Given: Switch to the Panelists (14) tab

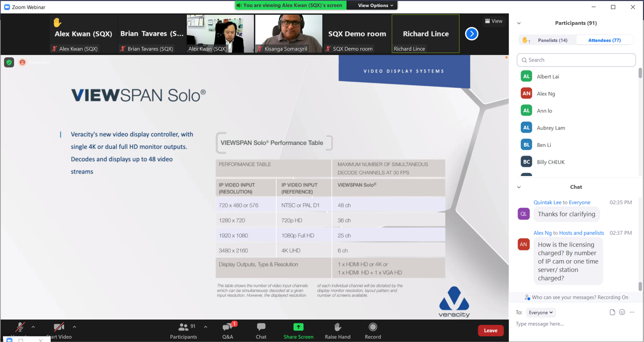Looking at the screenshot, I should pos(552,40).
